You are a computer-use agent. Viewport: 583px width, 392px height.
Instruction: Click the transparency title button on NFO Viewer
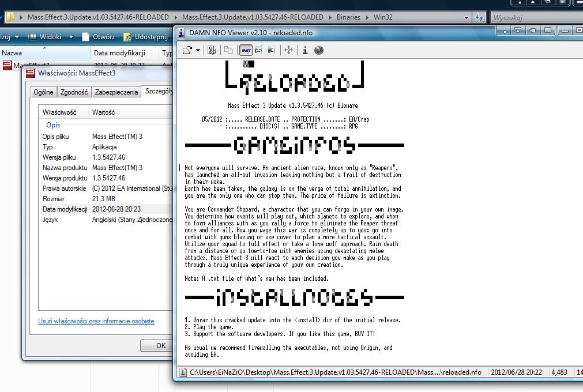pyautogui.click(x=548, y=31)
